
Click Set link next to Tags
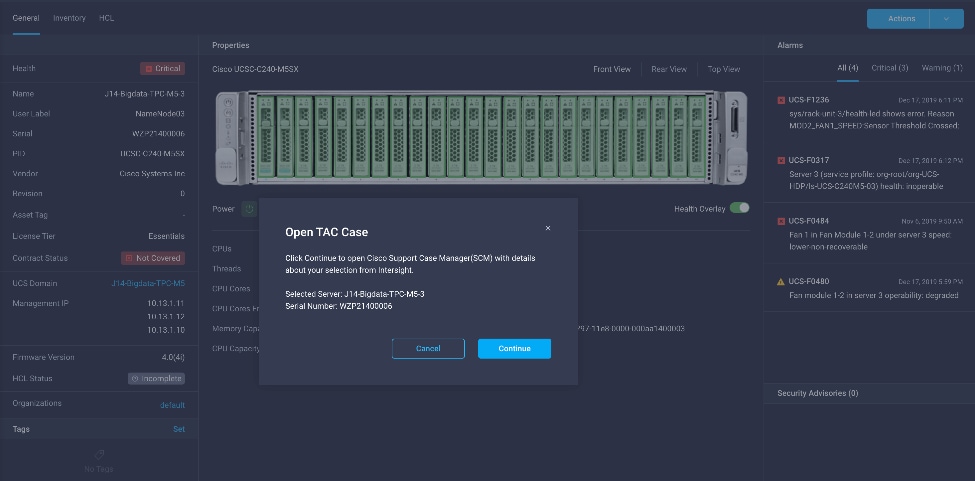pos(179,429)
